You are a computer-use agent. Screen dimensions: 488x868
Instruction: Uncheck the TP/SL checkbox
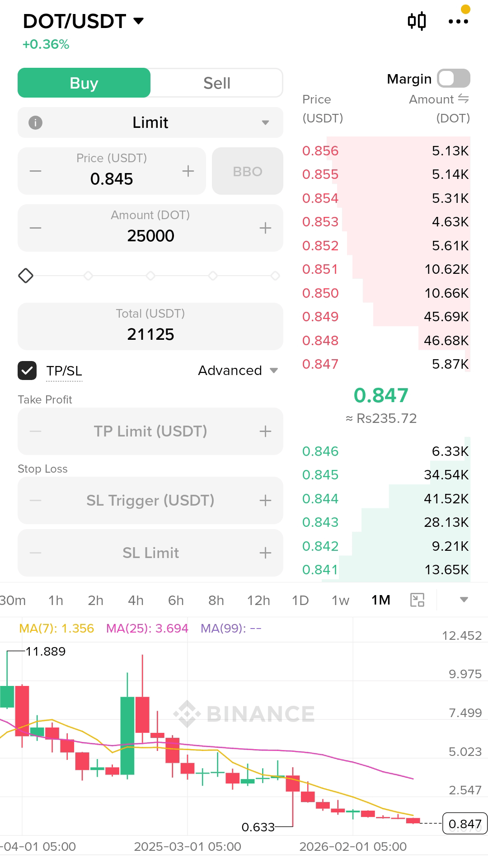27,371
